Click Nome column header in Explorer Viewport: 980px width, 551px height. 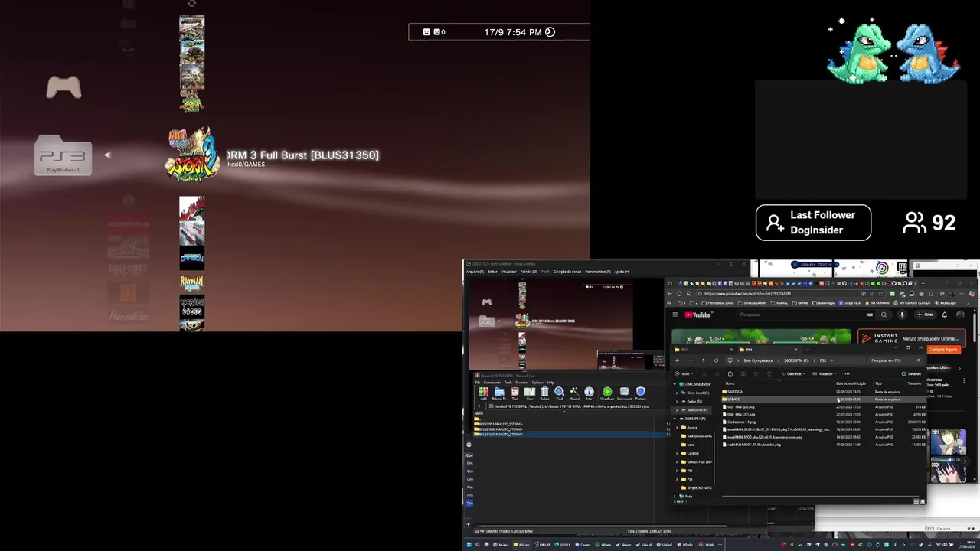[730, 383]
